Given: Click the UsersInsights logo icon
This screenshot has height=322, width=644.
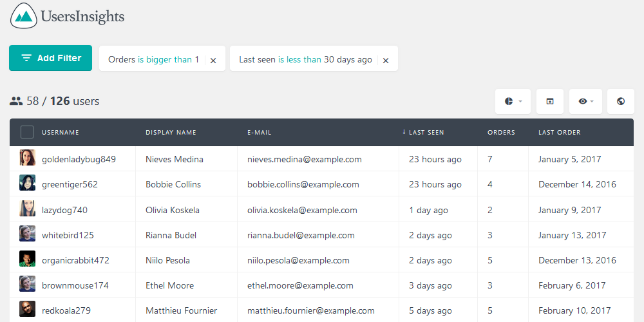Looking at the screenshot, I should tap(24, 15).
